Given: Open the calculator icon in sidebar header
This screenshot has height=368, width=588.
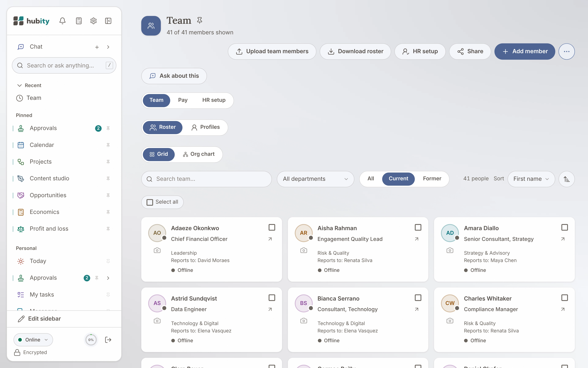Looking at the screenshot, I should point(79,21).
